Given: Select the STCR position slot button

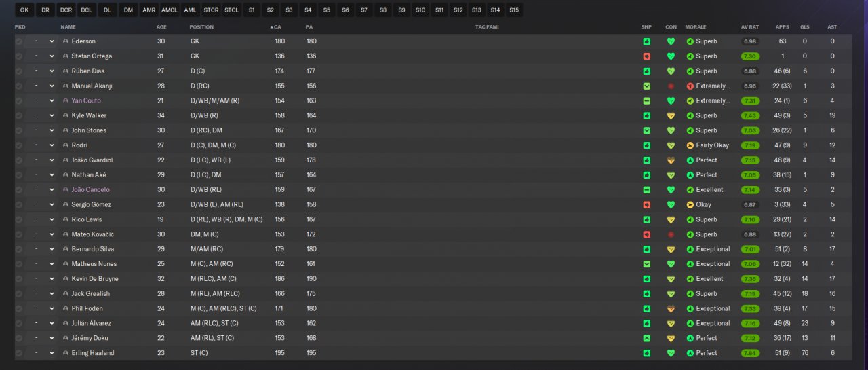Looking at the screenshot, I should pos(211,10).
